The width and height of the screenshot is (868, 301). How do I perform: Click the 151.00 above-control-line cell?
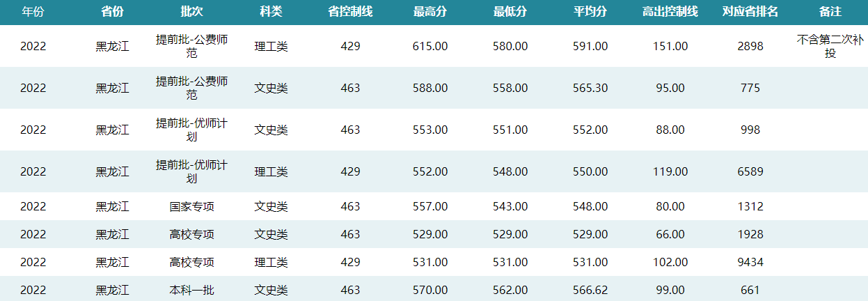pyautogui.click(x=670, y=46)
